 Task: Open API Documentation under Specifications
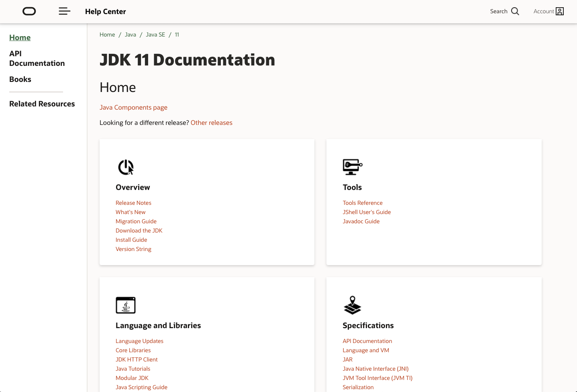point(367,341)
